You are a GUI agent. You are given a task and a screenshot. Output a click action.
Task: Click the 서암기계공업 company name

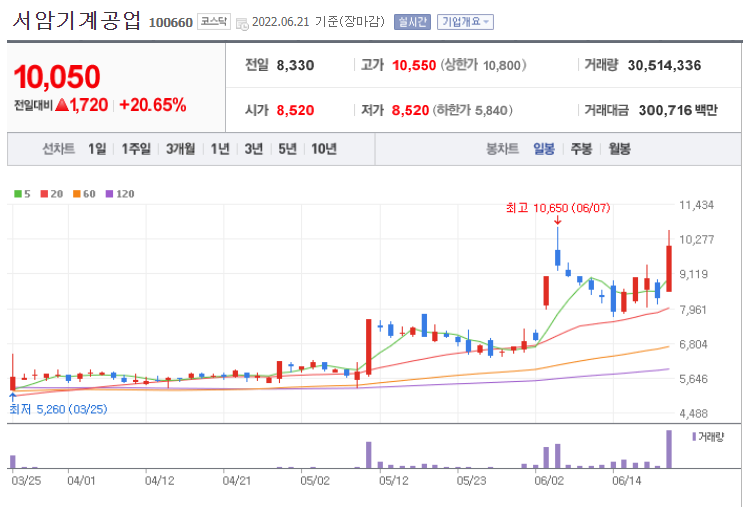coord(77,21)
